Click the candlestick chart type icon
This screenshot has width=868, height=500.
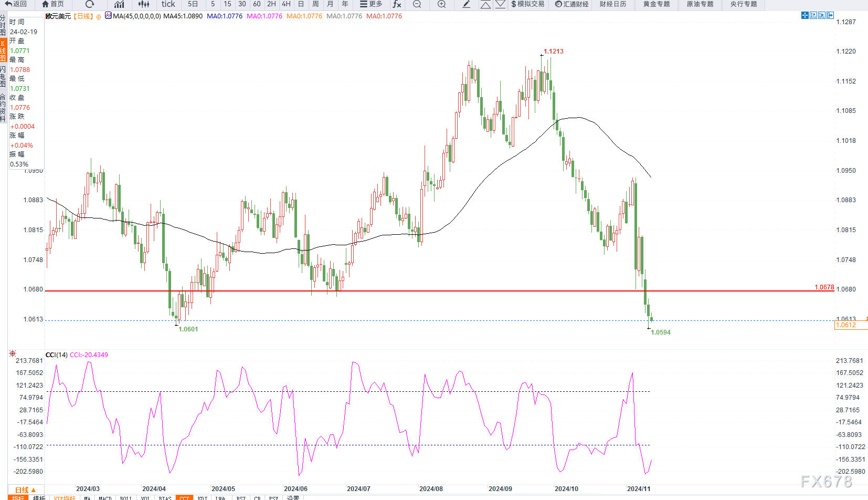tap(143, 4)
